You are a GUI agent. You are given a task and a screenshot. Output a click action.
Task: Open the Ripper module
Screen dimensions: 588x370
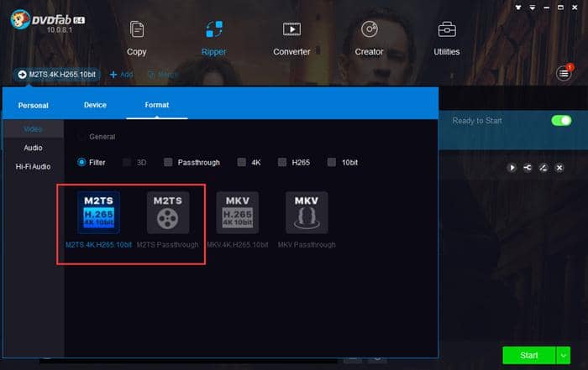coord(213,39)
